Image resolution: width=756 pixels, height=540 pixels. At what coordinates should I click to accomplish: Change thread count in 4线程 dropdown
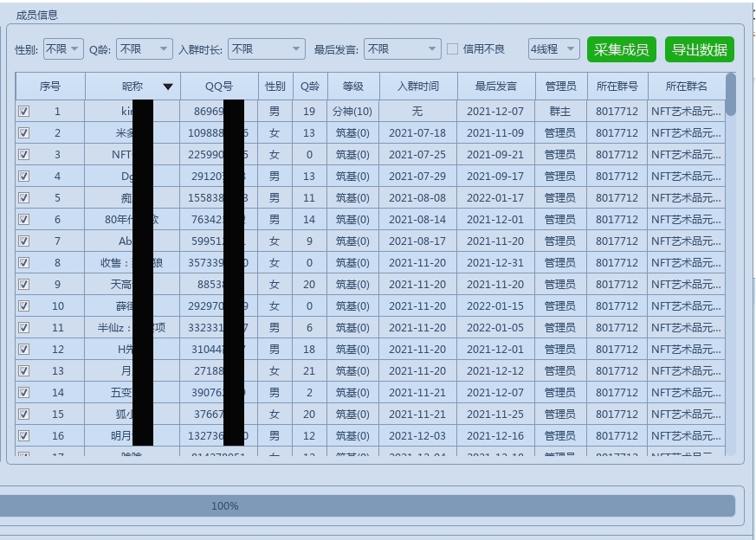[554, 49]
